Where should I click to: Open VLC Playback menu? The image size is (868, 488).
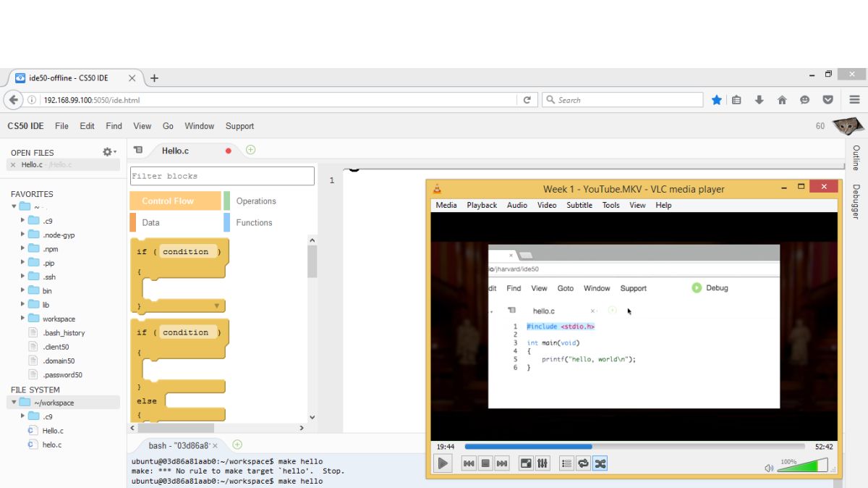pyautogui.click(x=482, y=205)
